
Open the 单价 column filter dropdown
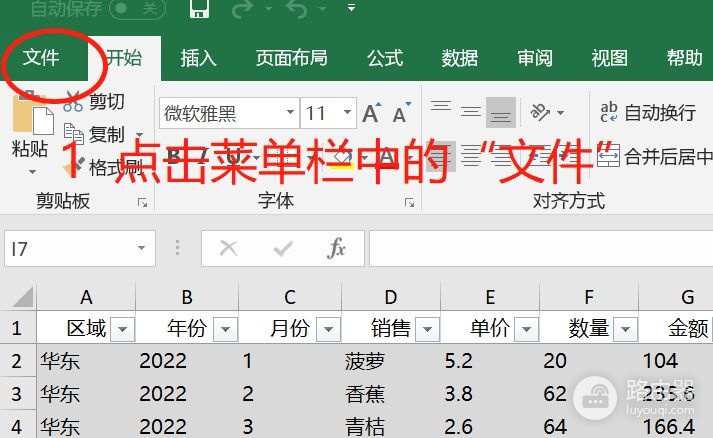coord(527,328)
